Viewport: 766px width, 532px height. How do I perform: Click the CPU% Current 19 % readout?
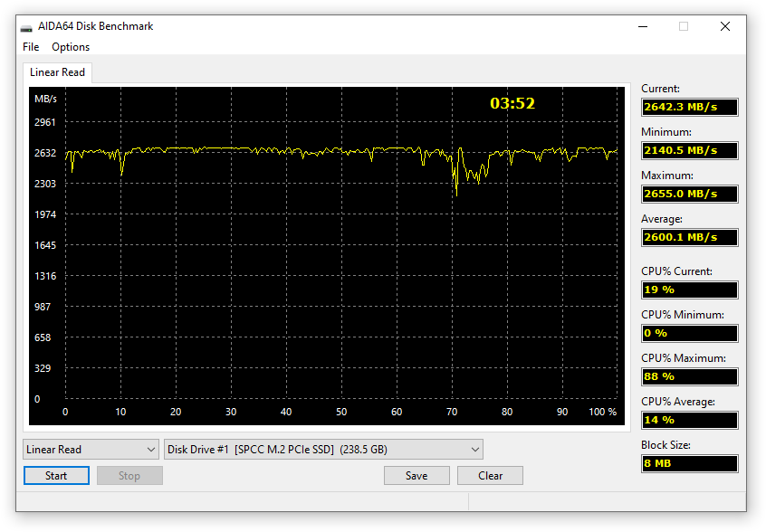(x=689, y=290)
